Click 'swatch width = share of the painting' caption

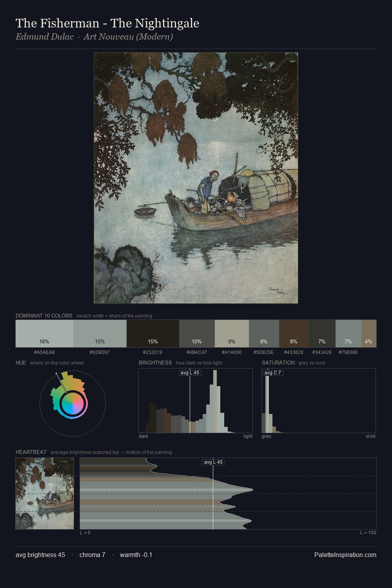tap(114, 316)
